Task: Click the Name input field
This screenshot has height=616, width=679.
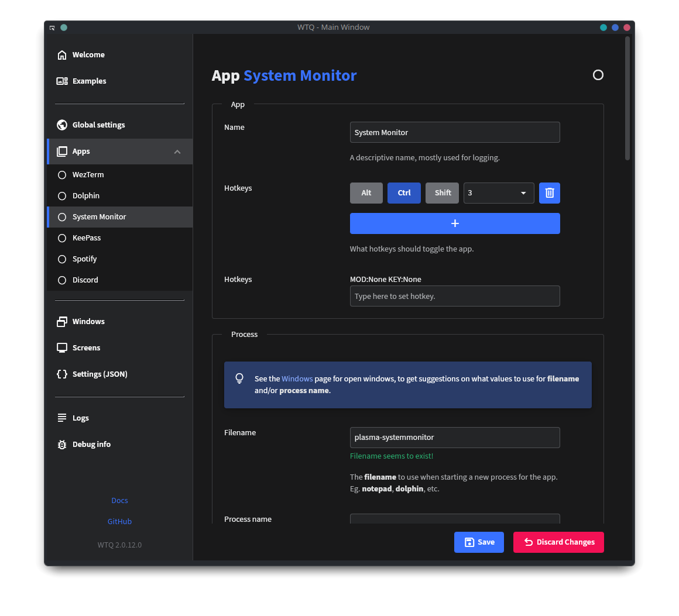Action: tap(455, 132)
